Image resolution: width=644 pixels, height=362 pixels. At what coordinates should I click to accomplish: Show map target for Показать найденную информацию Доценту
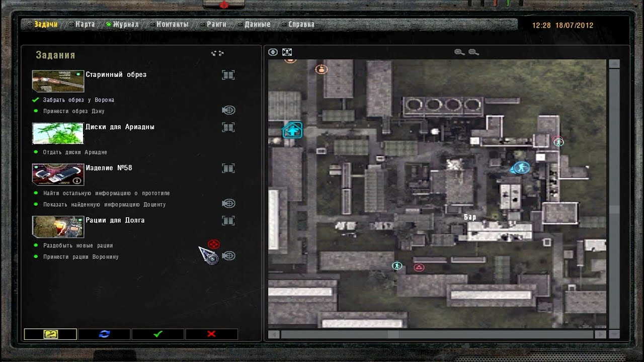(228, 203)
